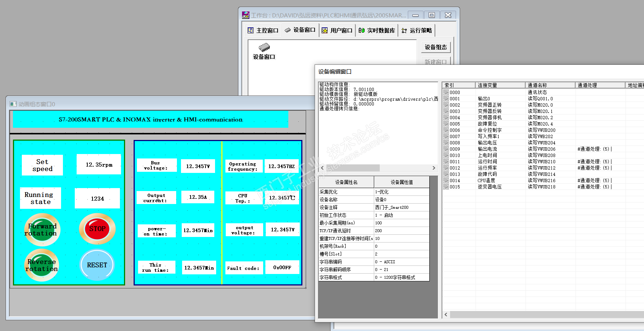The width and height of the screenshot is (644, 331).
Task: Click the 索引 column header
Action: point(459,85)
